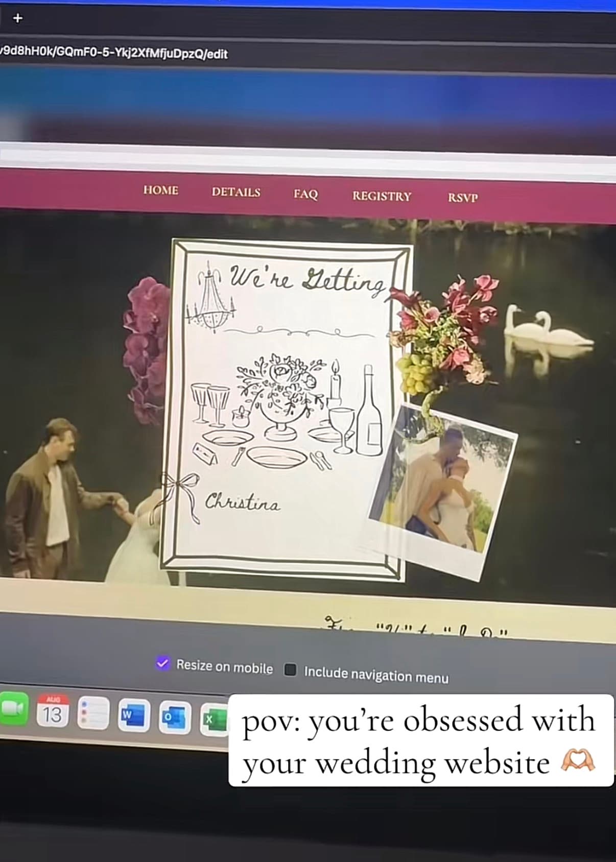Select the purple orchid flower graphic

tap(147, 351)
